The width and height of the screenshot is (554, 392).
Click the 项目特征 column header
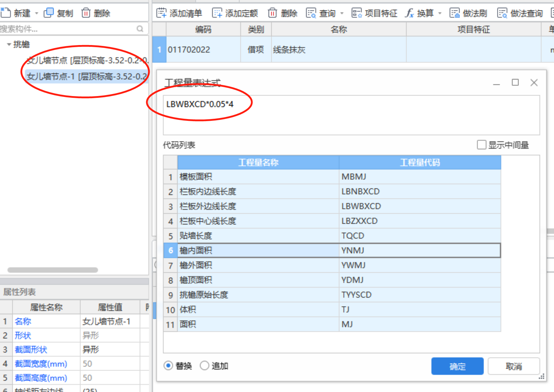pos(473,30)
